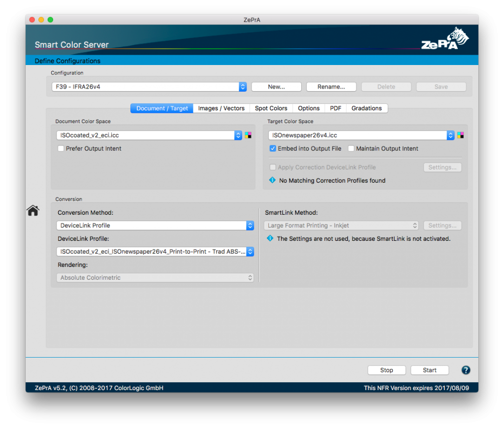Click info icon beside SmartLink settings message
The width and height of the screenshot is (504, 429).
(270, 238)
